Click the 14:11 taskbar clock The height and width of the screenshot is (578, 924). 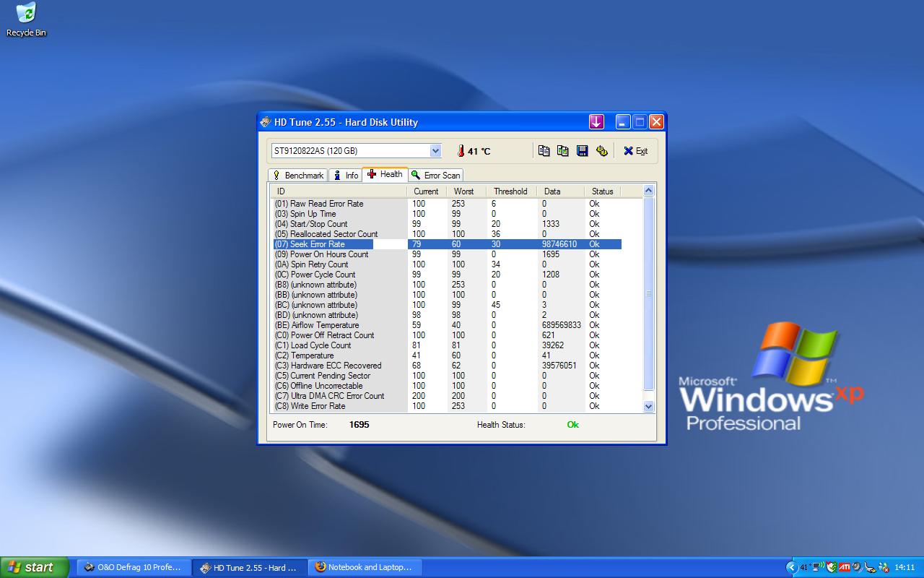pyautogui.click(x=905, y=567)
